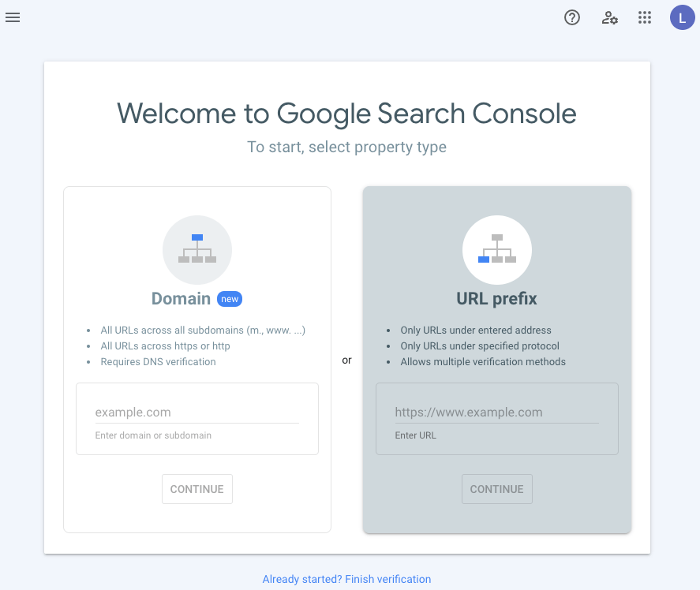Click the blue 'new' badge beside Domain
The image size is (700, 590).
click(x=230, y=299)
